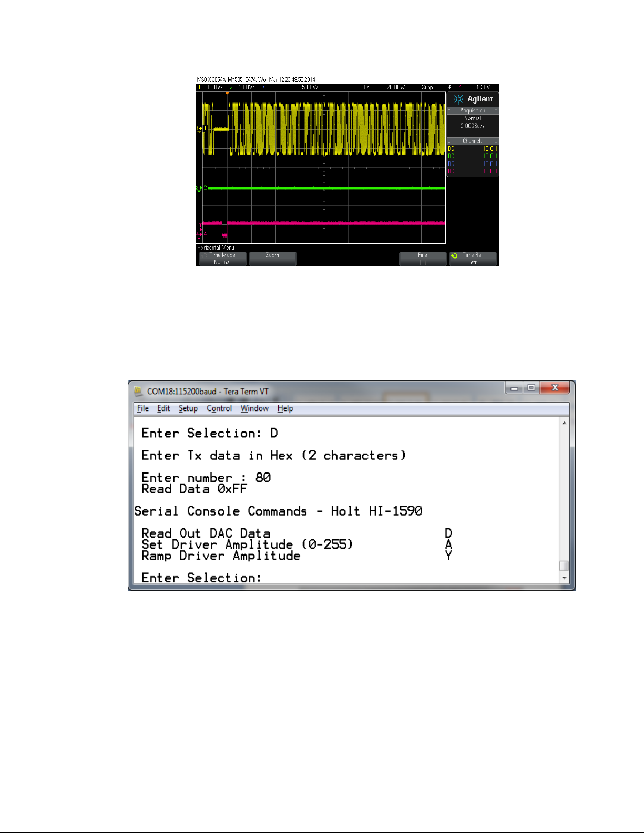Click the terminal scrollbar down arrow
The width and height of the screenshot is (644, 833).
tap(564, 578)
